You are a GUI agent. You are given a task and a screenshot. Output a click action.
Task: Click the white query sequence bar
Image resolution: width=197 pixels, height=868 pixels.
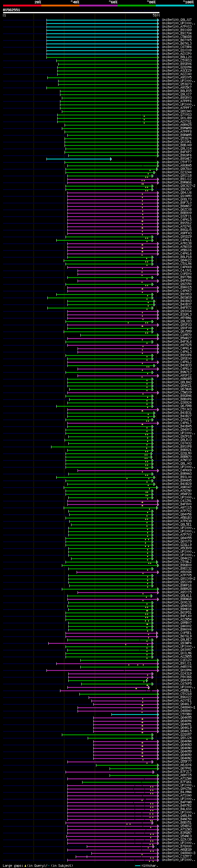pyautogui.click(x=81, y=13)
